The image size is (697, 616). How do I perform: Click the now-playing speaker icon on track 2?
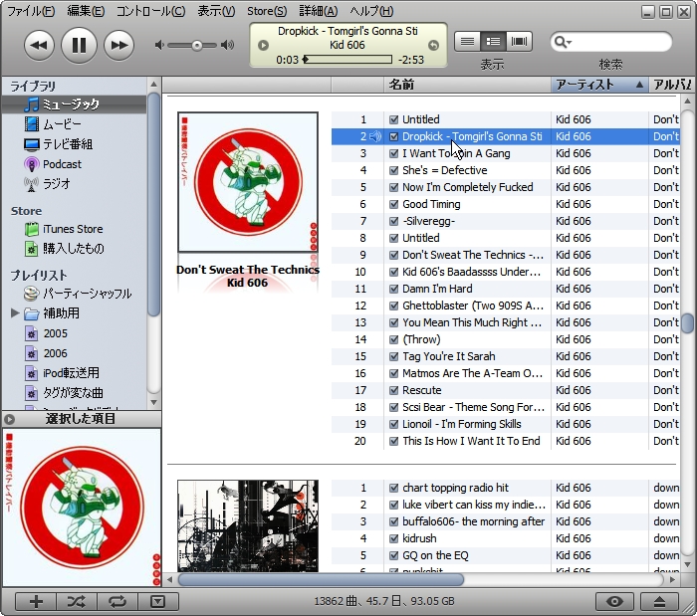[375, 136]
